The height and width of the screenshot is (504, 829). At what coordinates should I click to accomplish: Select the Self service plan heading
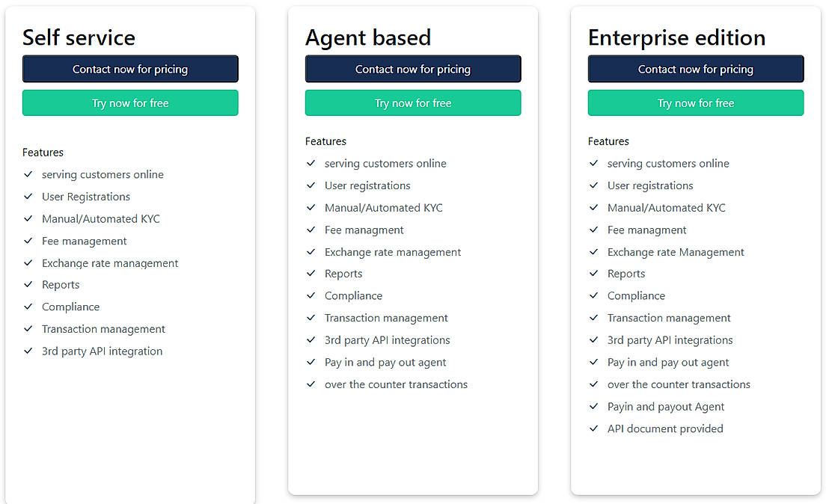(79, 37)
